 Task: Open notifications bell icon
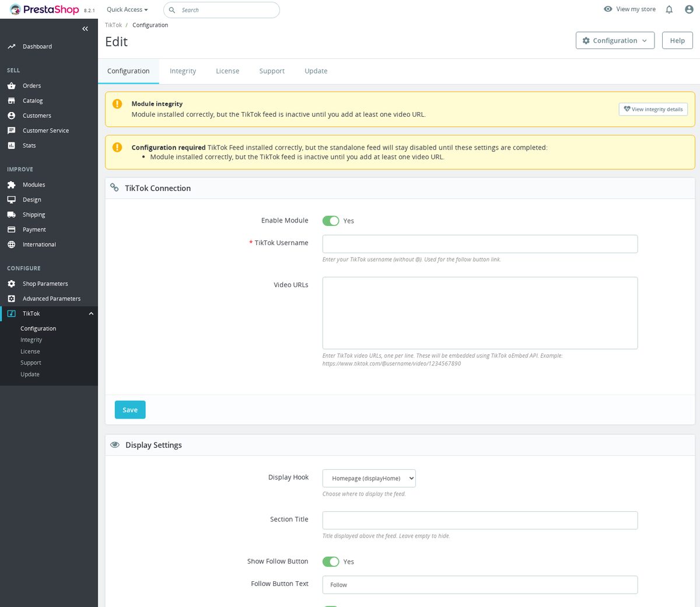669,9
